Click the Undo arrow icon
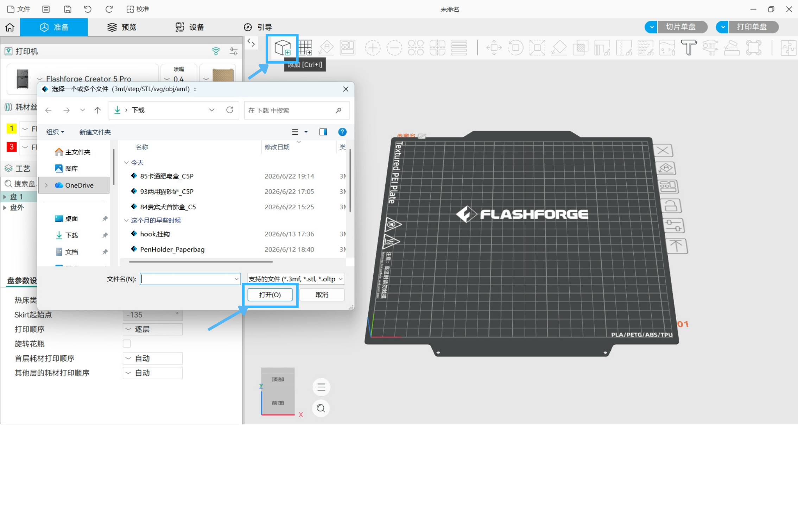The image size is (798, 532). pos(88,9)
